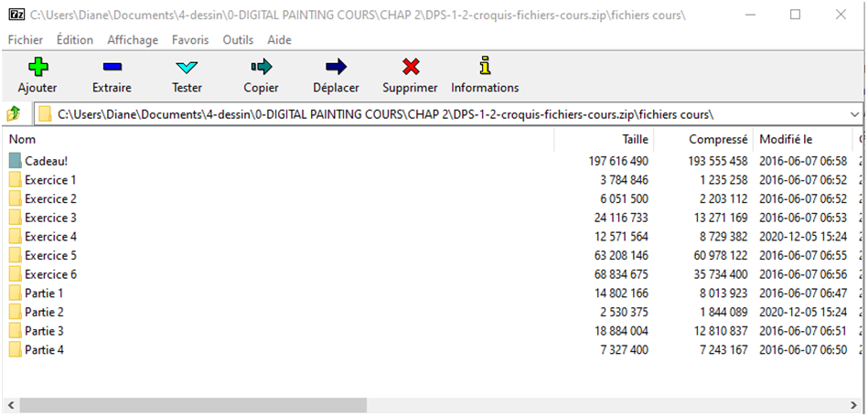Click the size value 197 616 490
Screen dimensions: 868x416
click(x=618, y=161)
